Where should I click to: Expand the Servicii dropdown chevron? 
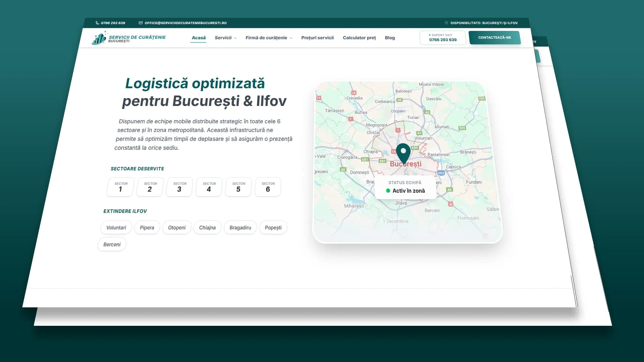[x=235, y=38]
